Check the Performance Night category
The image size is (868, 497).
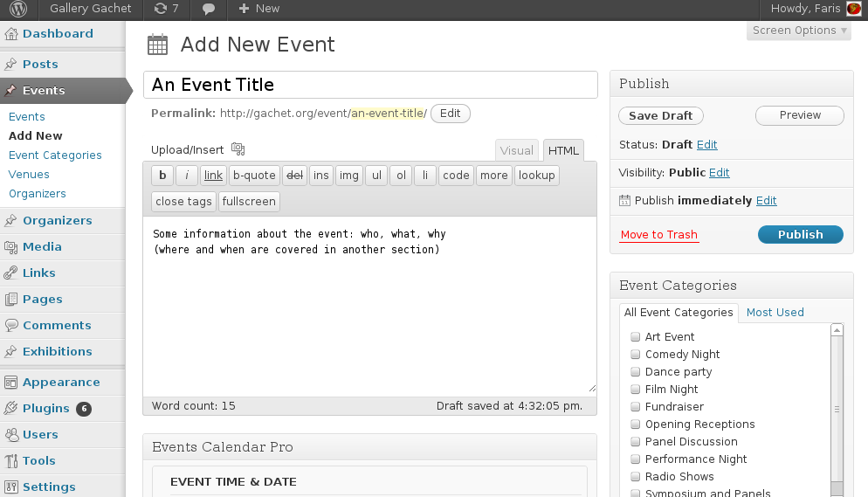point(636,459)
